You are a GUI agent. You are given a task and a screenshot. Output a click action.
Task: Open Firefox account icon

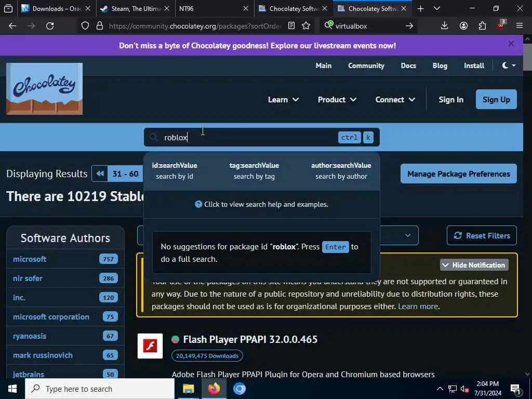463,26
